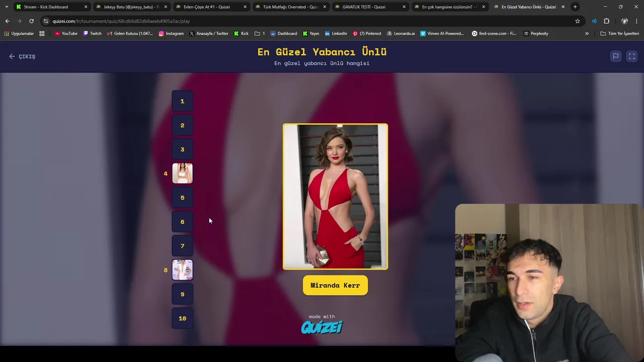The width and height of the screenshot is (644, 362).
Task: Open the Chrome menu three dots
Action: pos(637,21)
